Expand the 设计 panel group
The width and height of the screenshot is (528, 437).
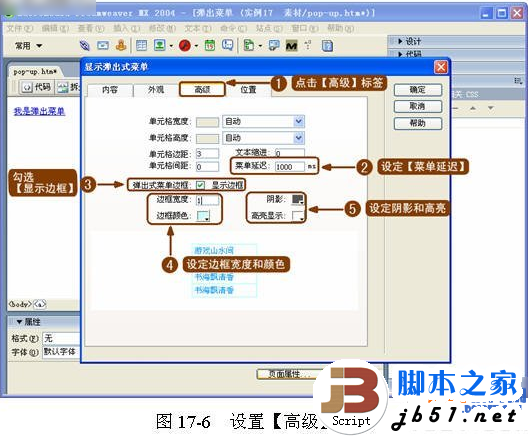point(400,41)
